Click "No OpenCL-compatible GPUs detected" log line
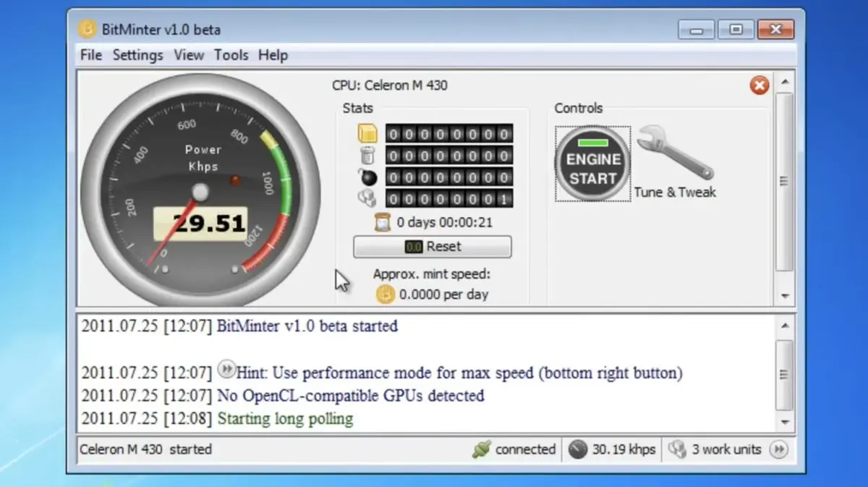 click(351, 396)
